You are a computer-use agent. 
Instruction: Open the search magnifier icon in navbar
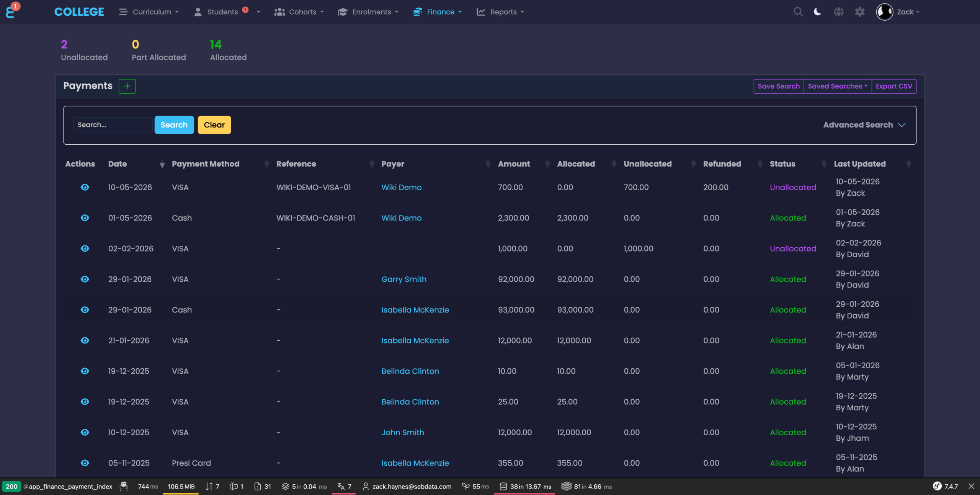(798, 12)
